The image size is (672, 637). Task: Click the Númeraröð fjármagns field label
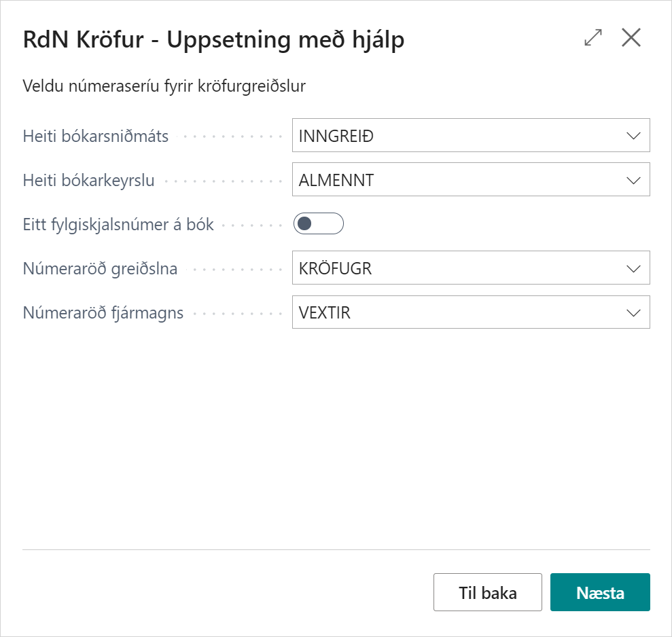[103, 314]
